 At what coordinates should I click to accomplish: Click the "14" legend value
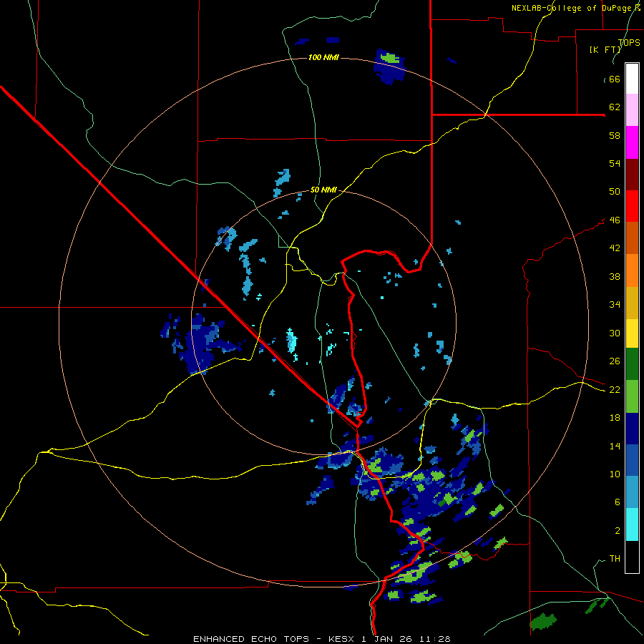615,446
